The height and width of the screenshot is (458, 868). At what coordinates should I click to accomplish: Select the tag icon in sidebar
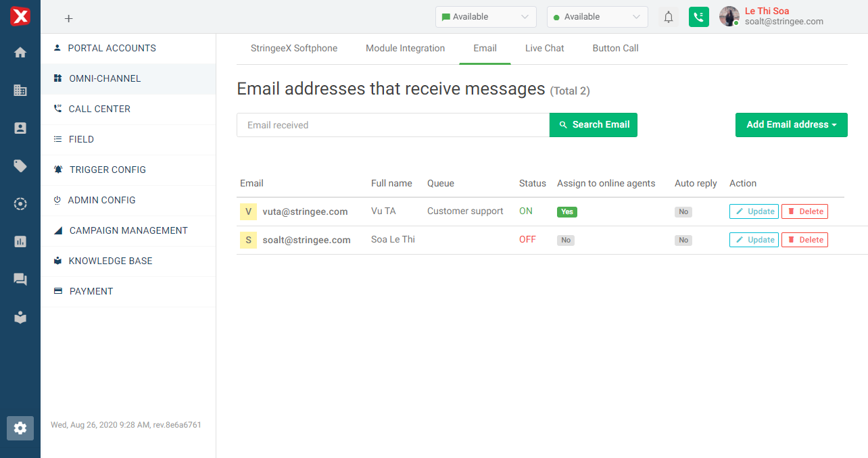[x=20, y=166]
